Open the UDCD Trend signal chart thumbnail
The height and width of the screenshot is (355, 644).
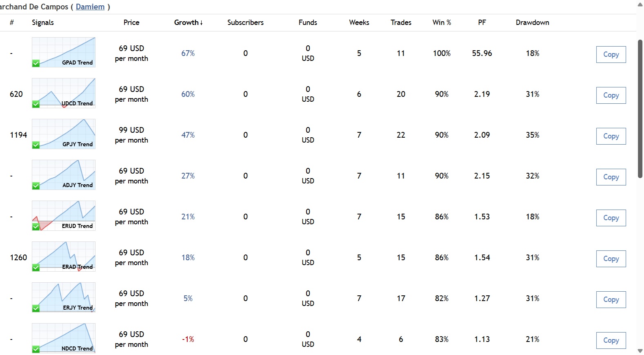click(x=64, y=93)
